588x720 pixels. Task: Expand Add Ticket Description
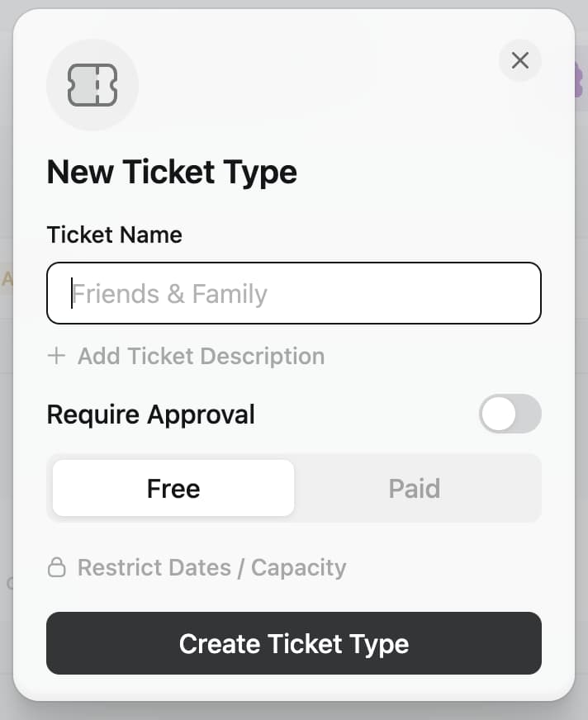point(201,356)
